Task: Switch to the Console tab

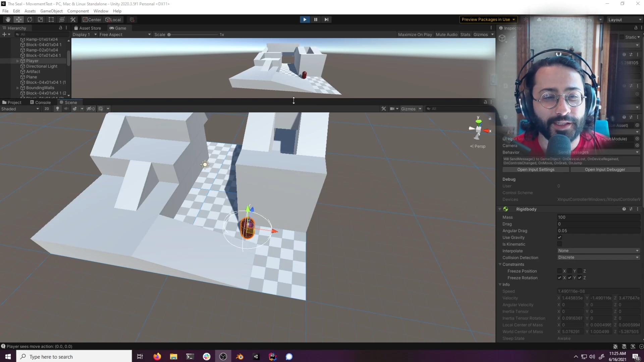Action: (x=40, y=103)
